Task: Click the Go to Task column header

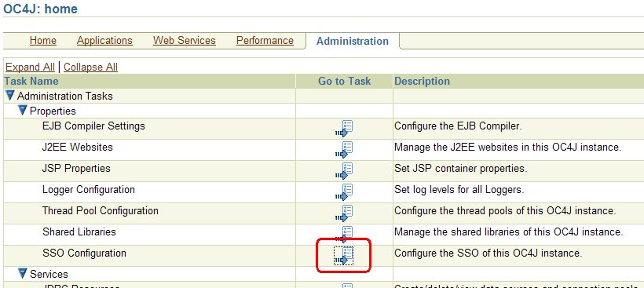Action: tap(344, 82)
